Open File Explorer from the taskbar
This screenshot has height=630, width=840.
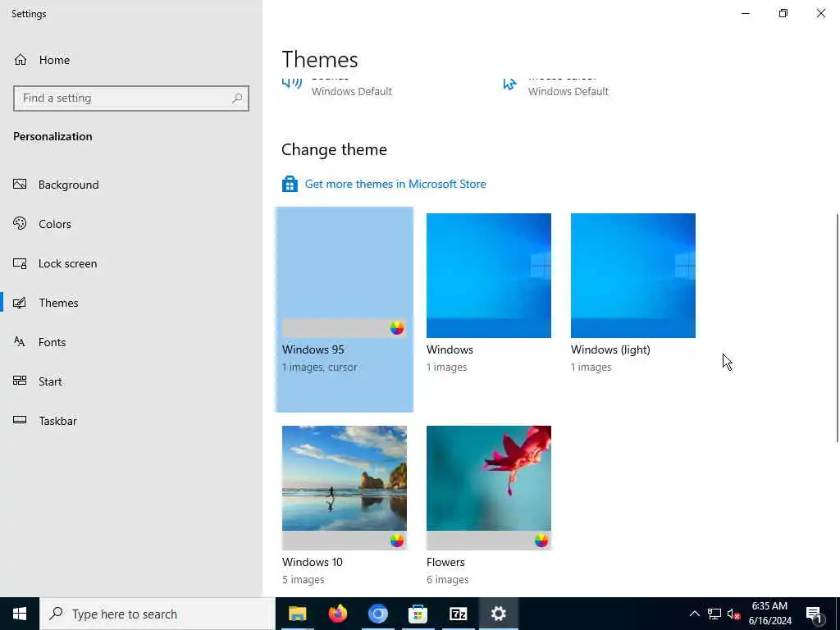click(x=297, y=614)
